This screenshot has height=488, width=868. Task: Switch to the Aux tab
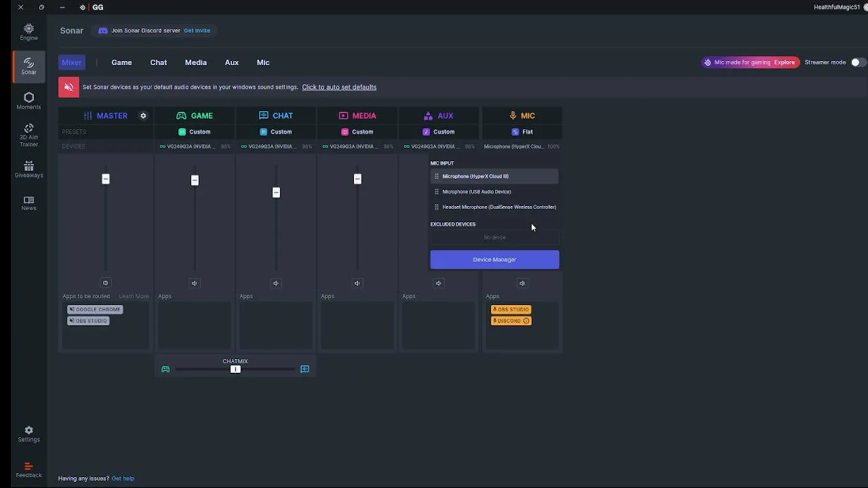(232, 62)
